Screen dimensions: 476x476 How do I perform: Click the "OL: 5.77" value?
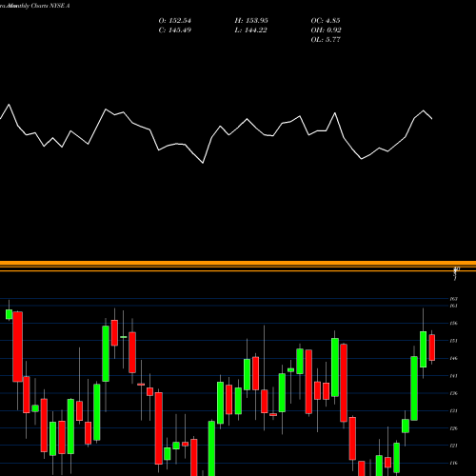(x=326, y=40)
